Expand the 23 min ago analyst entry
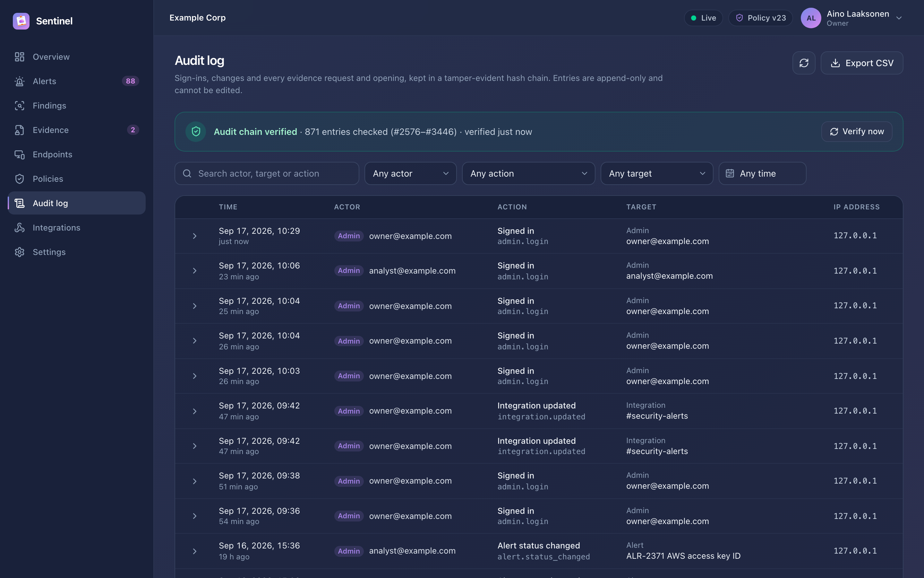Screen dimensions: 924x578 [x=195, y=271]
